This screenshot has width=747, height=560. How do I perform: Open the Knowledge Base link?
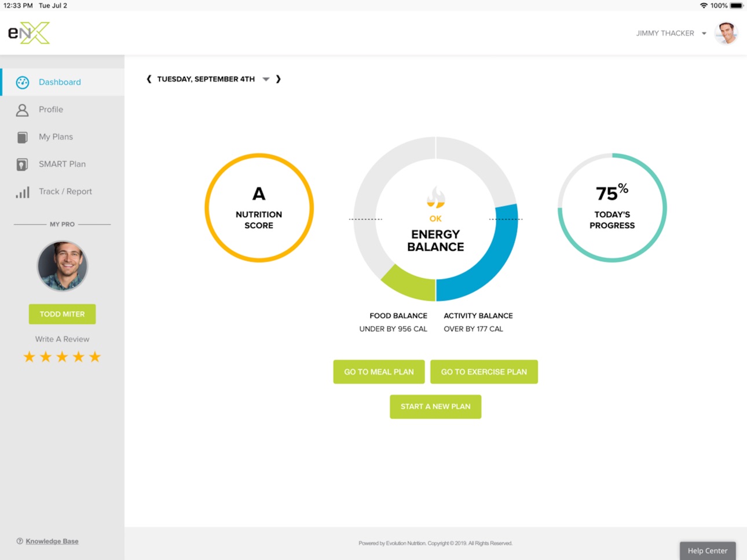[x=52, y=541]
